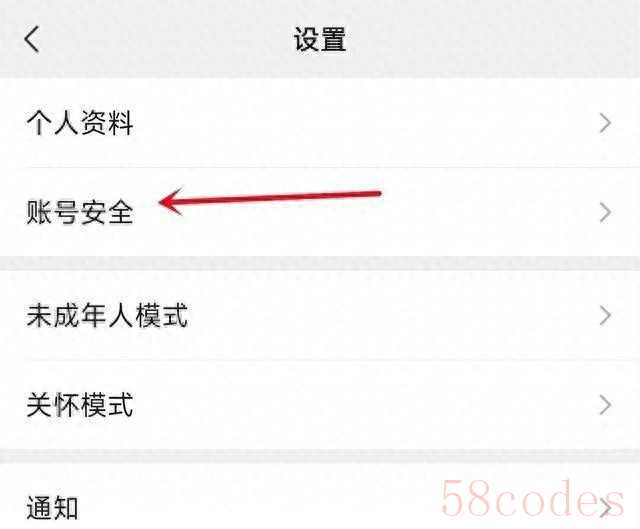This screenshot has height=529, width=640.
Task: Click thin line between 个人资料 and 账号安全
Action: 331,167
